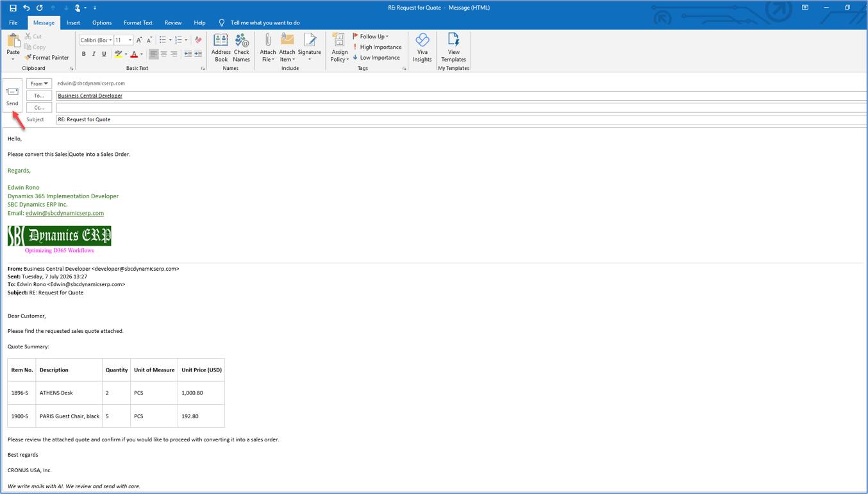
Task: Click the Tell me what you want to do box
Action: point(265,22)
